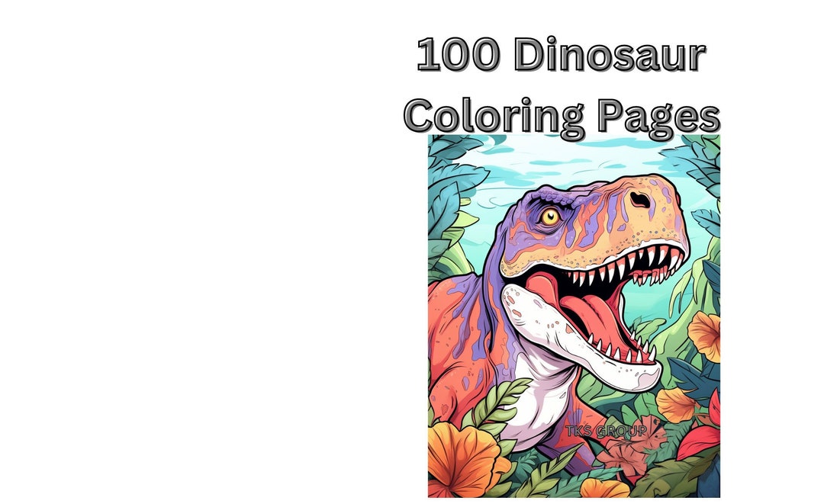The height and width of the screenshot is (504, 824).
Task: Click the small orange flower at bottom center
Action: coord(604,488)
